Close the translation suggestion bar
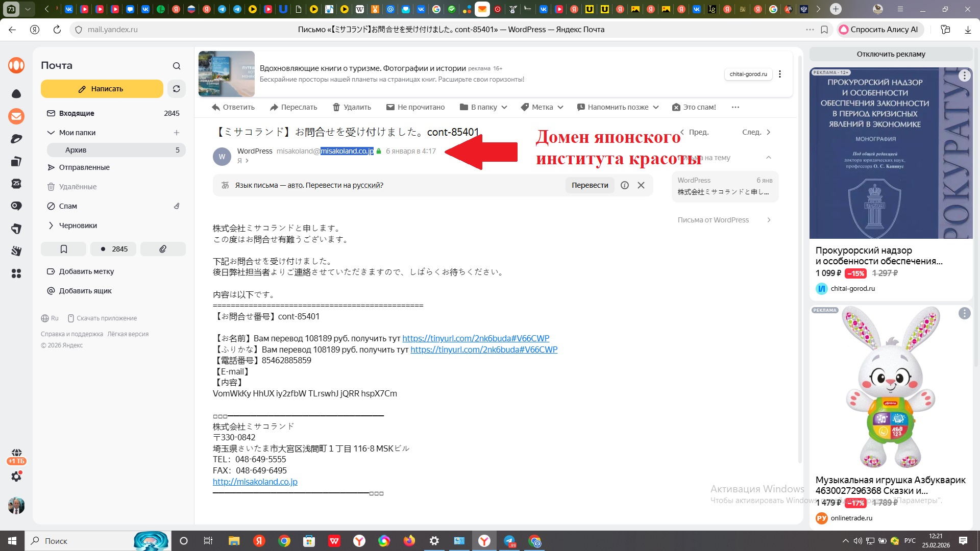The height and width of the screenshot is (551, 980). [x=641, y=185]
